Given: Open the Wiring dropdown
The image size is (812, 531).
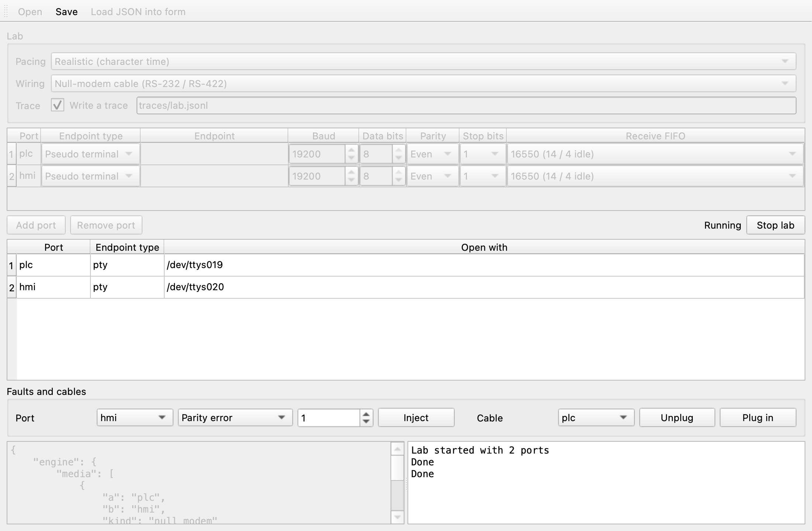Looking at the screenshot, I should pyautogui.click(x=423, y=84).
